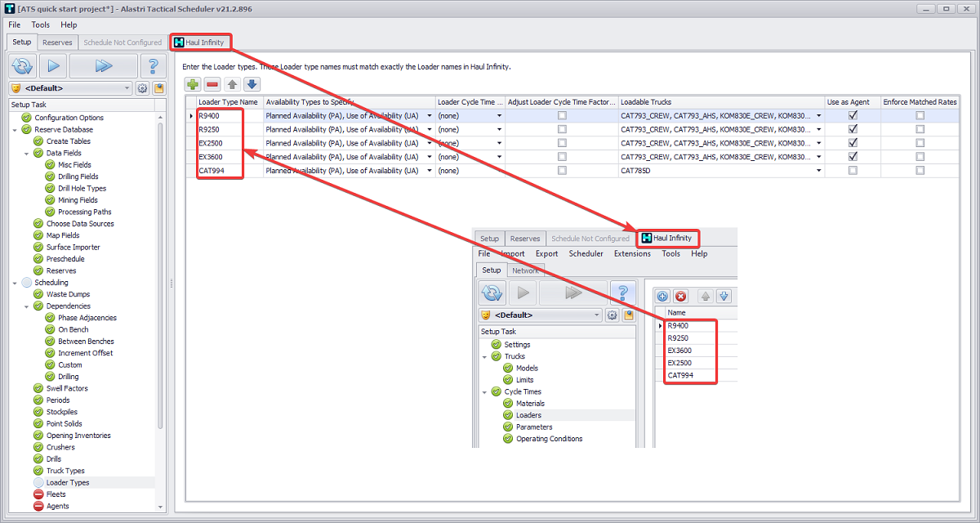Image resolution: width=980 pixels, height=523 pixels.
Task: Open the main window's Haul Infinity tab
Action: coord(200,42)
